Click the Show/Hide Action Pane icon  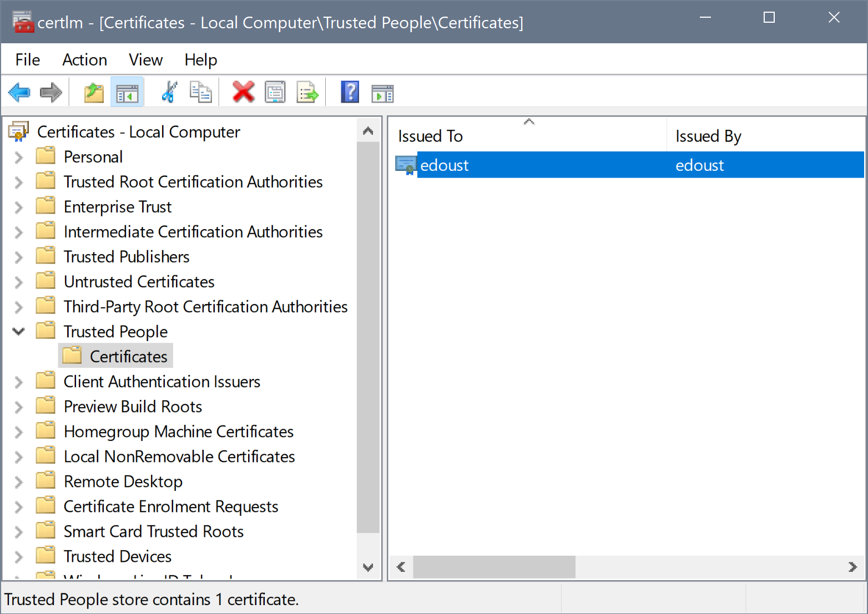pos(382,93)
